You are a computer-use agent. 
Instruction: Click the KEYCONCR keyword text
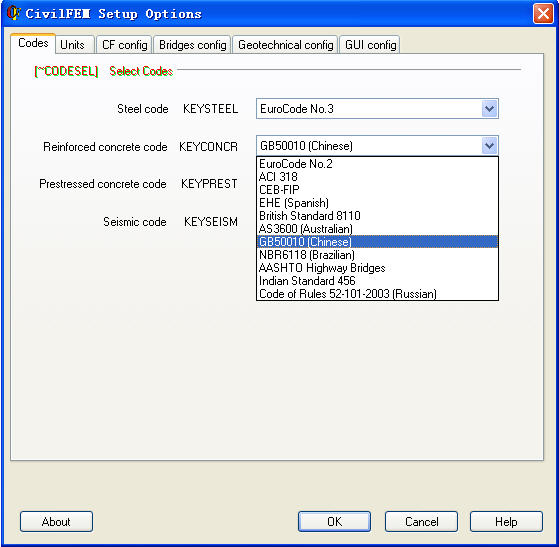208,147
